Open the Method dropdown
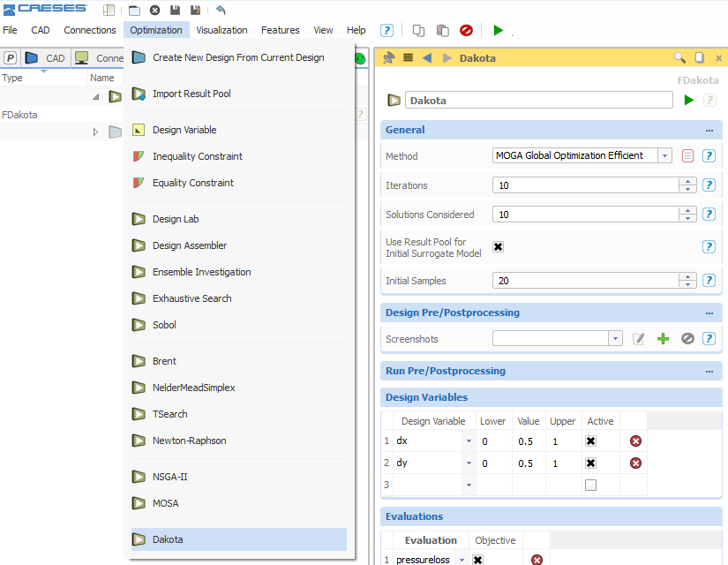Screen dimensions: 728x565 click(x=664, y=155)
